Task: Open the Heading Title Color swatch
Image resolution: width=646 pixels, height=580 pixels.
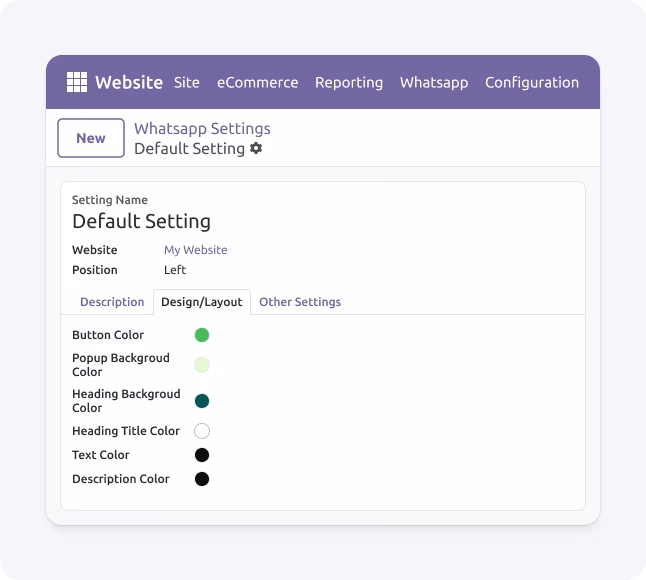Action: (202, 431)
